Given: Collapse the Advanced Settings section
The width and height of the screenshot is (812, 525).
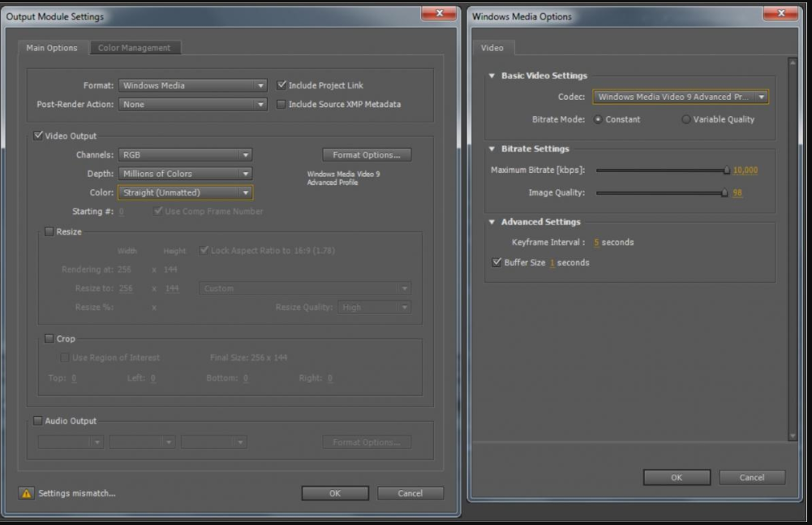Looking at the screenshot, I should coord(492,222).
